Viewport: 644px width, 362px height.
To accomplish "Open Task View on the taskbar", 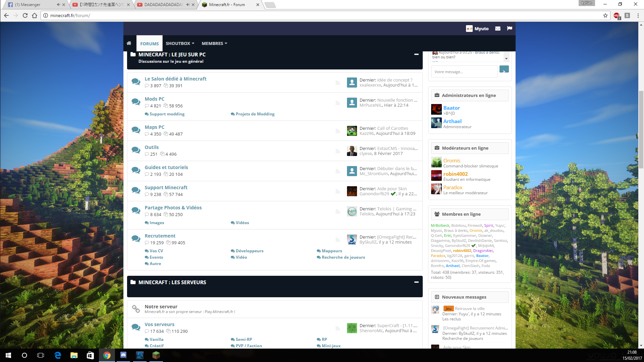I will [41, 355].
